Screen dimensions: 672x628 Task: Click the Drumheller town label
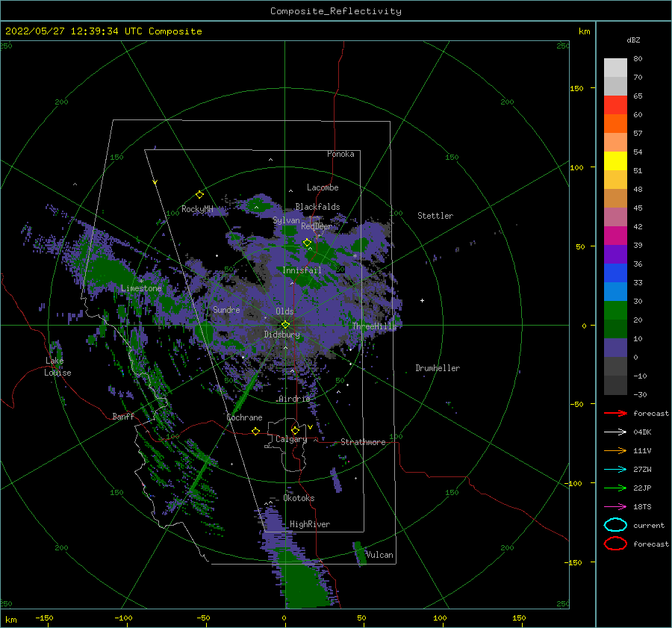(x=438, y=368)
